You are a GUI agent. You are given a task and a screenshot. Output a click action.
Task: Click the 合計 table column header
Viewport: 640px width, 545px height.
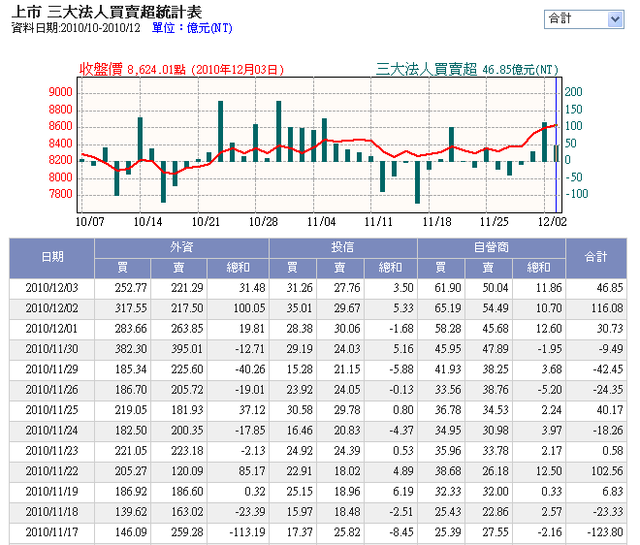click(596, 257)
